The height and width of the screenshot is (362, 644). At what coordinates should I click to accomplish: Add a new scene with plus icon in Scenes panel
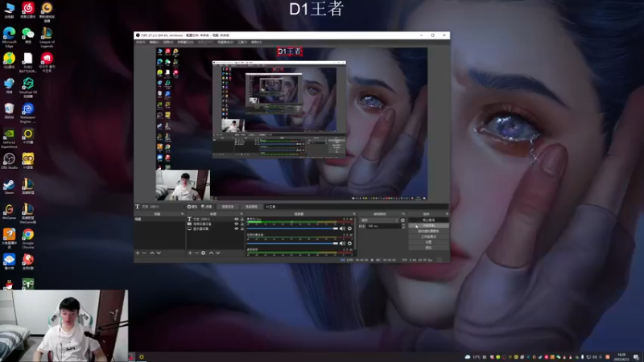pyautogui.click(x=138, y=253)
